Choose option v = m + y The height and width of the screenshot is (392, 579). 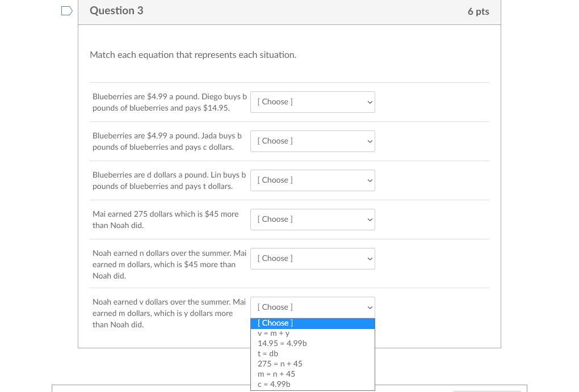coord(274,334)
